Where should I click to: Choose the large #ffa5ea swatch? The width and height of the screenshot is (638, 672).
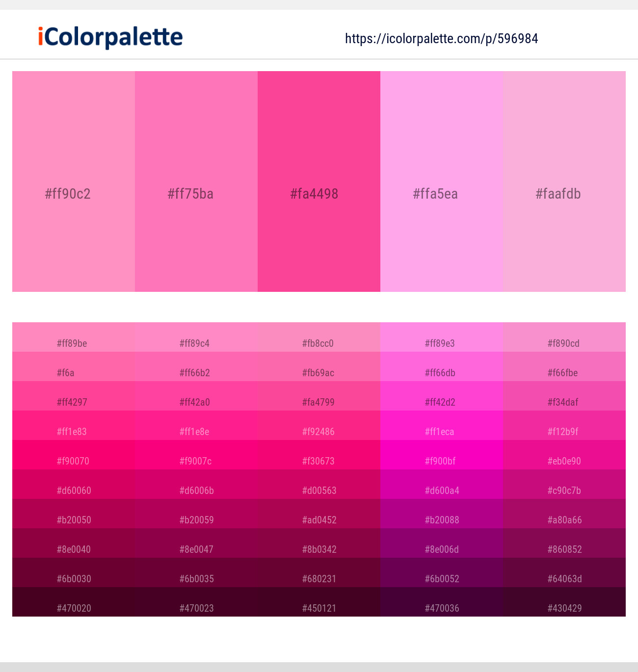click(442, 181)
